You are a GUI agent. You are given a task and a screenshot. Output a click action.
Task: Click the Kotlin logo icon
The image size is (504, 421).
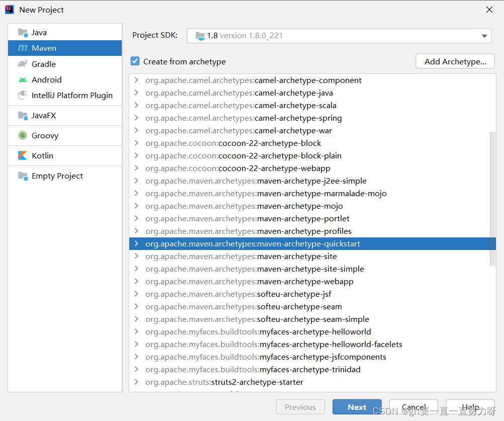click(23, 155)
